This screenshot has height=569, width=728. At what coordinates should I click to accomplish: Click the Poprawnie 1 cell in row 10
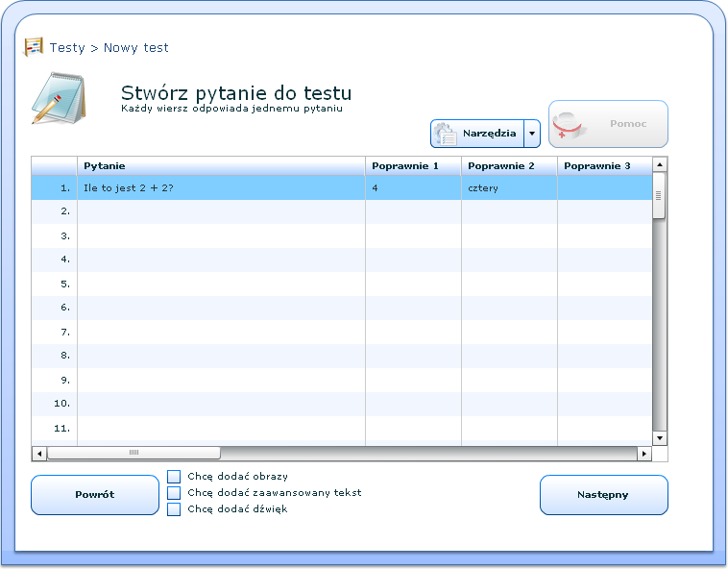click(413, 404)
